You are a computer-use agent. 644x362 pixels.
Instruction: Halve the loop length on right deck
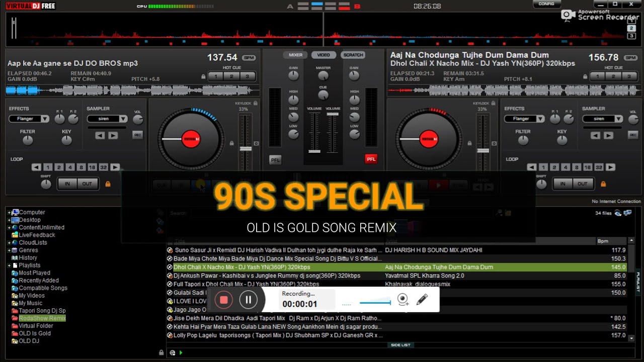[532, 167]
